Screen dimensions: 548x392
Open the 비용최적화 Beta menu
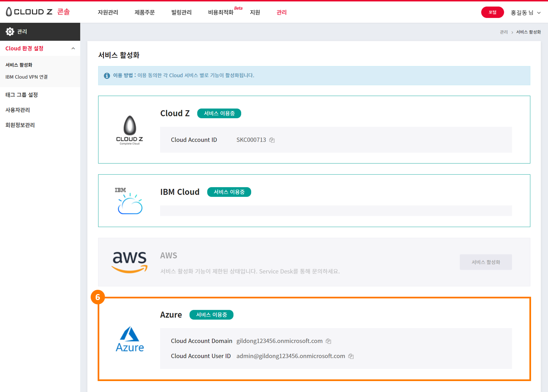pos(225,12)
